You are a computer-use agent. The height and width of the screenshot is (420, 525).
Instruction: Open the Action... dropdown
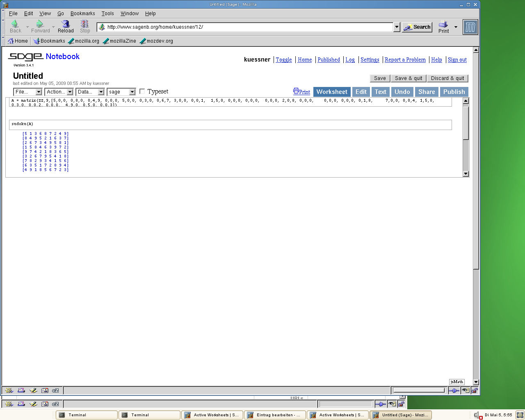[59, 92]
